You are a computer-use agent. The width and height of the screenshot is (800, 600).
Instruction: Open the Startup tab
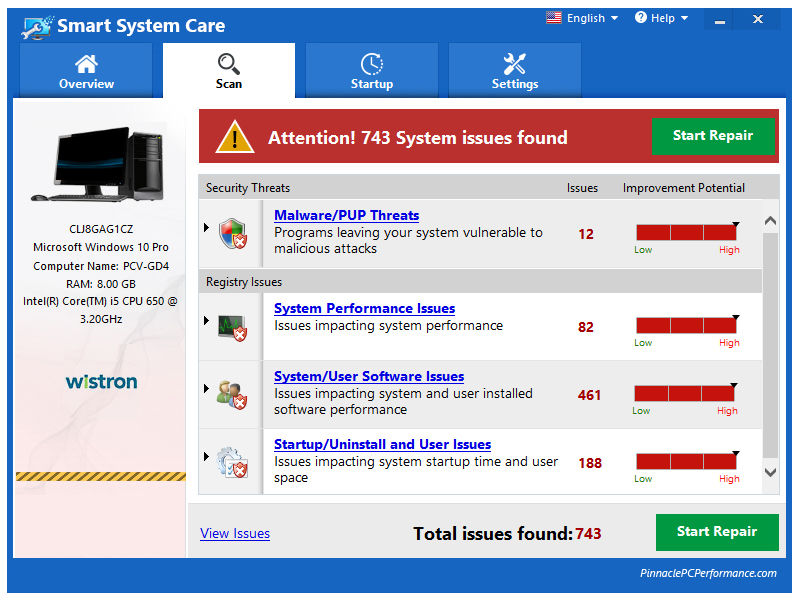coord(372,71)
